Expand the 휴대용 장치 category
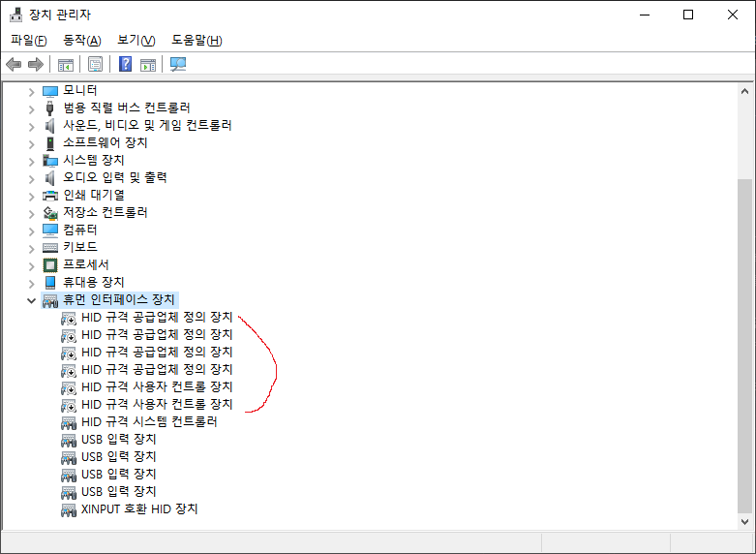This screenshot has height=554, width=756. [31, 283]
